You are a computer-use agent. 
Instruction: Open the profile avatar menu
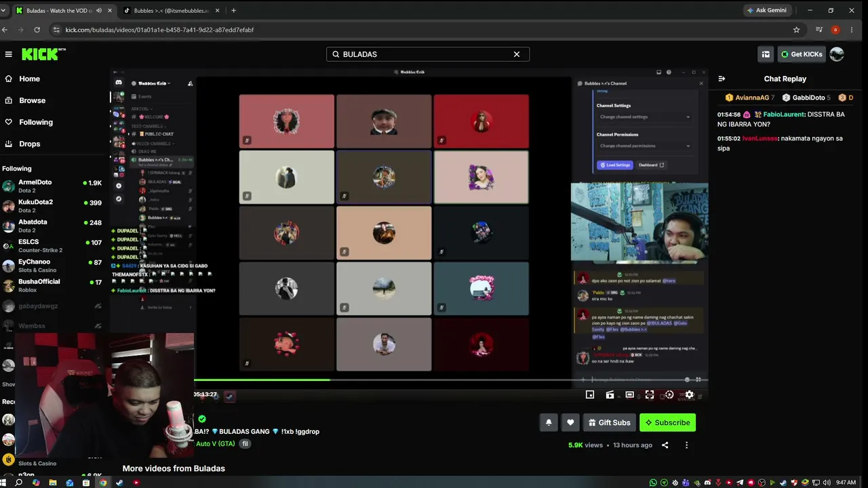pyautogui.click(x=837, y=54)
